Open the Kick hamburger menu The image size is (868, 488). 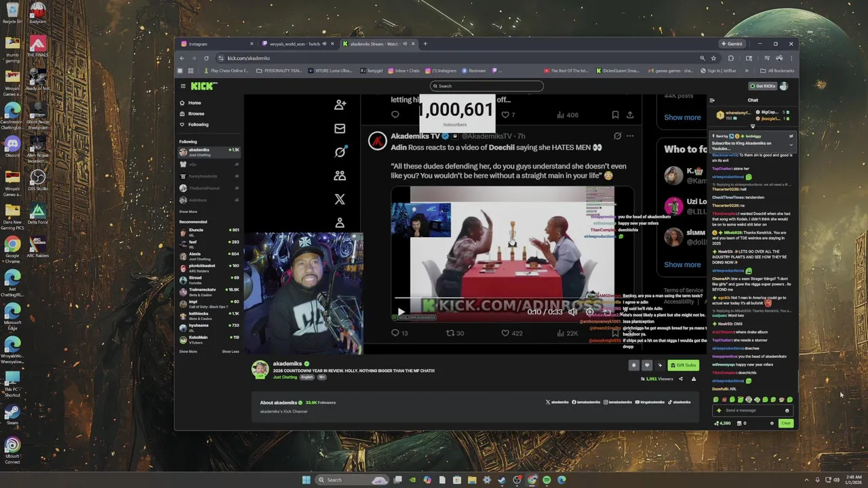click(x=182, y=86)
